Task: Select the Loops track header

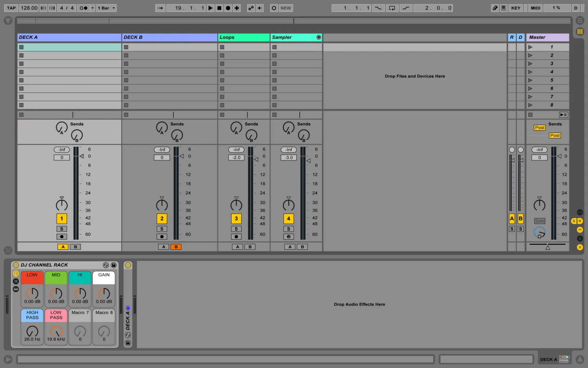Action: click(x=244, y=37)
